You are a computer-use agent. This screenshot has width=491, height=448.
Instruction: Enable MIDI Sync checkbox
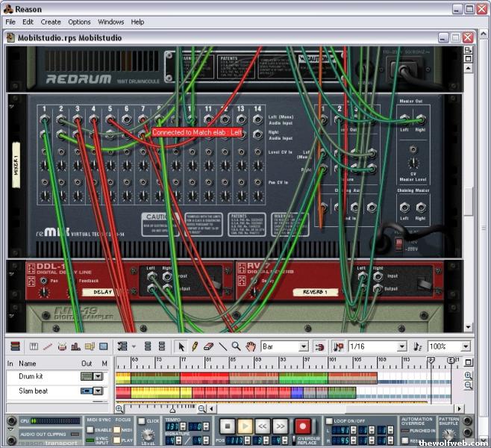90,430
